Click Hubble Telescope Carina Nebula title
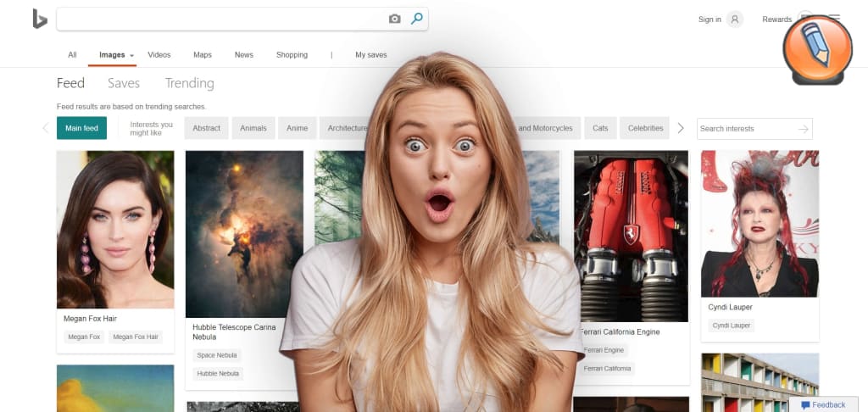 [x=234, y=332]
